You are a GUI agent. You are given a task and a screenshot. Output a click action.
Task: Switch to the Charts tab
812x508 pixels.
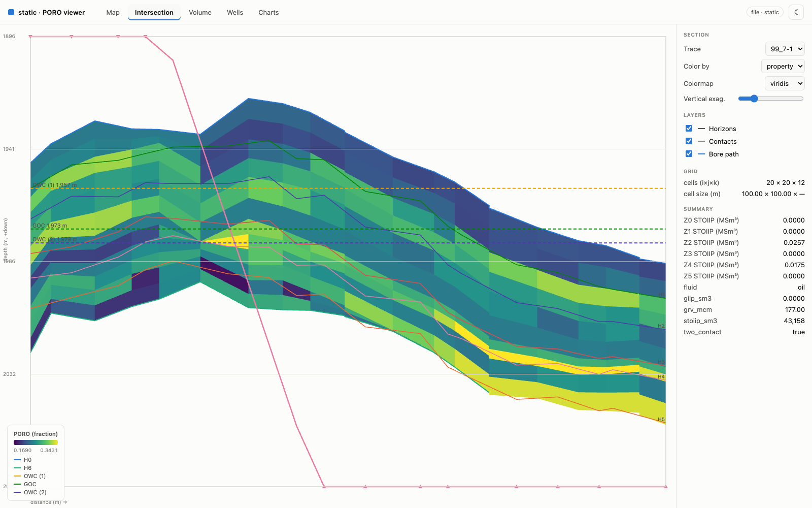(268, 12)
